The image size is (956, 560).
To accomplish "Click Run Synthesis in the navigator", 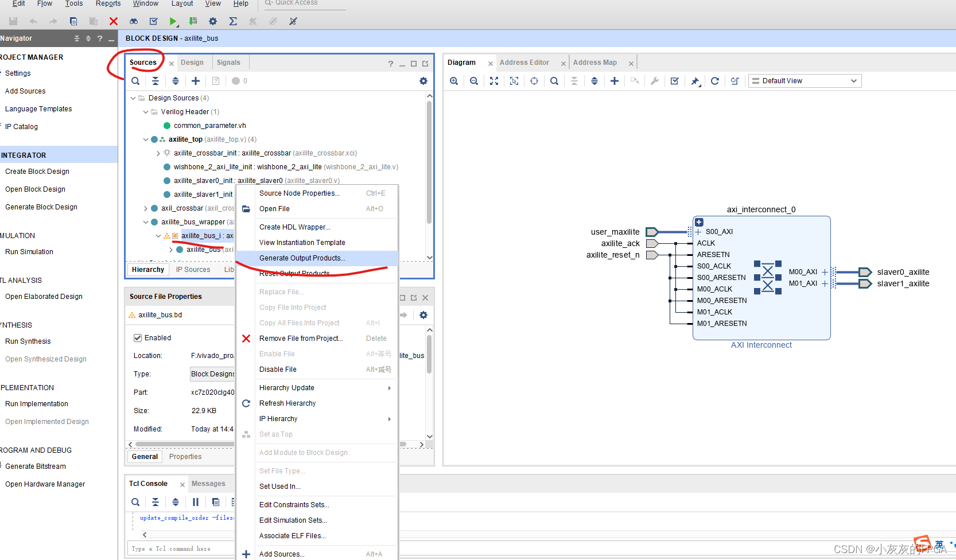I will pos(28,341).
